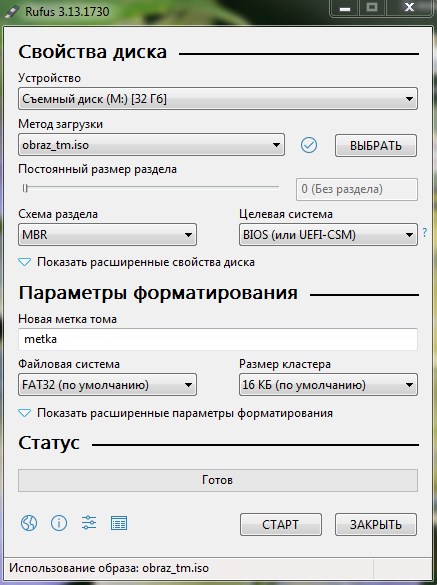
Task: Open the Целевая система BIOS dropdown
Action: pos(328,235)
